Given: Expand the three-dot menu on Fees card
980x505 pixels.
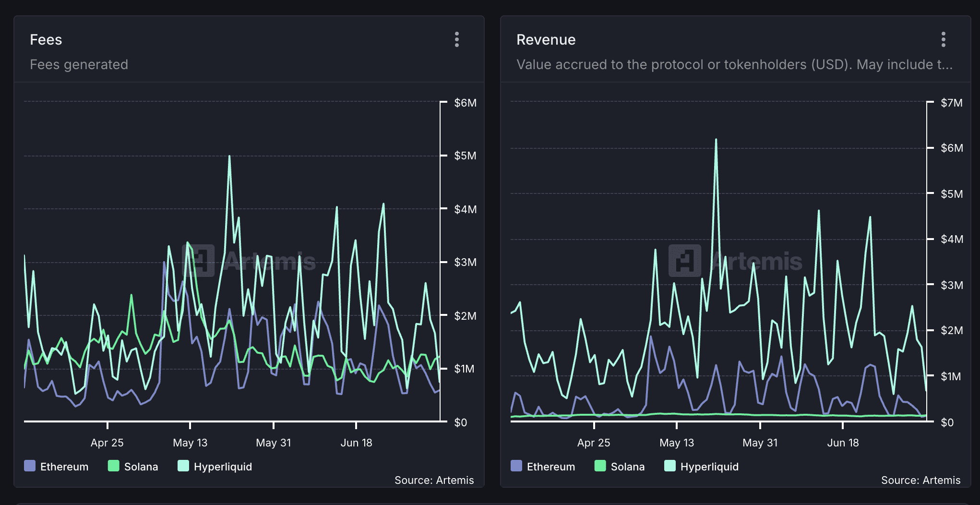Looking at the screenshot, I should 457,40.
